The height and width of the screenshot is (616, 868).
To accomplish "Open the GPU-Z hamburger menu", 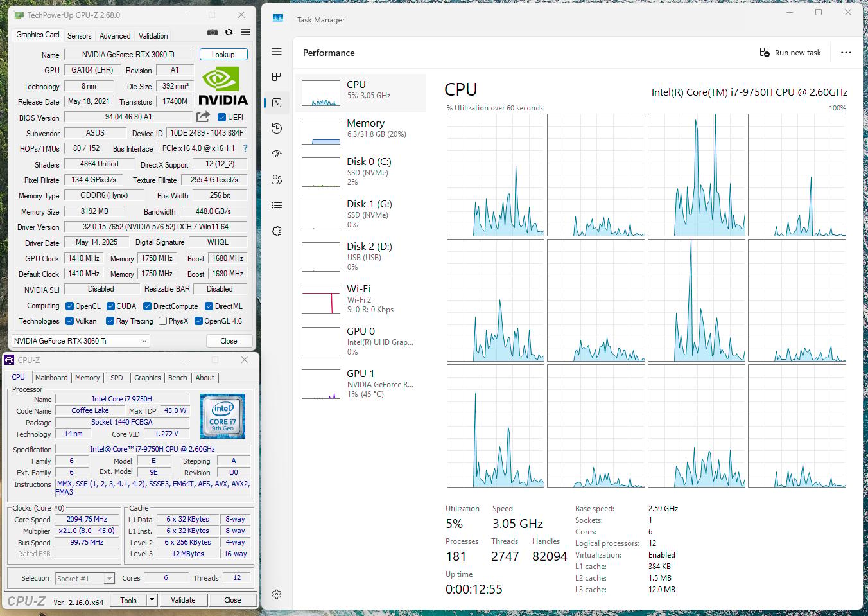I will pyautogui.click(x=245, y=32).
